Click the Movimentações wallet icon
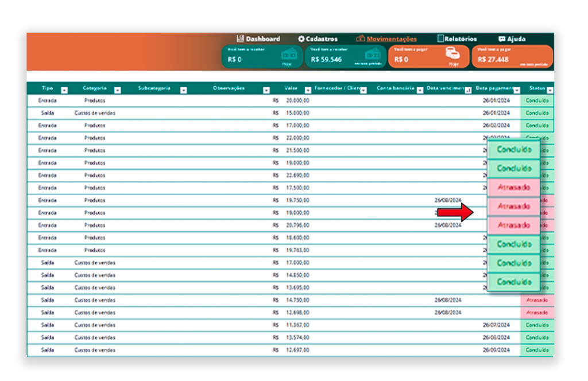Image resolution: width=588 pixels, height=381 pixels. [x=361, y=39]
